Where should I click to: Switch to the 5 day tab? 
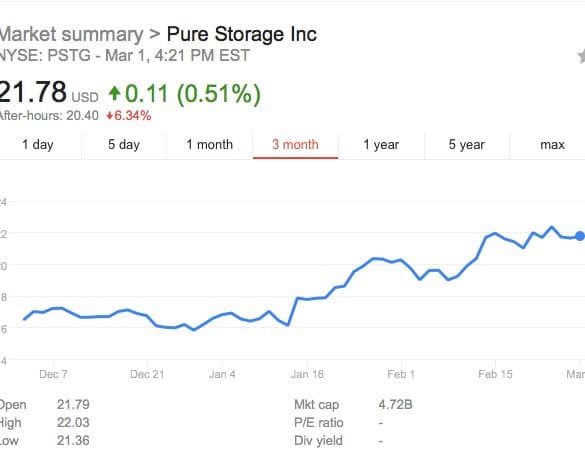(124, 145)
